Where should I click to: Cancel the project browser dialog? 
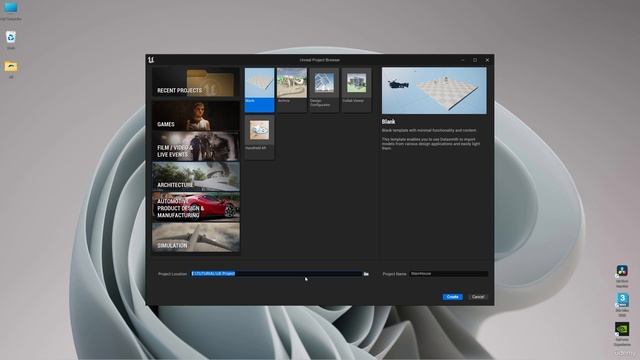click(478, 297)
